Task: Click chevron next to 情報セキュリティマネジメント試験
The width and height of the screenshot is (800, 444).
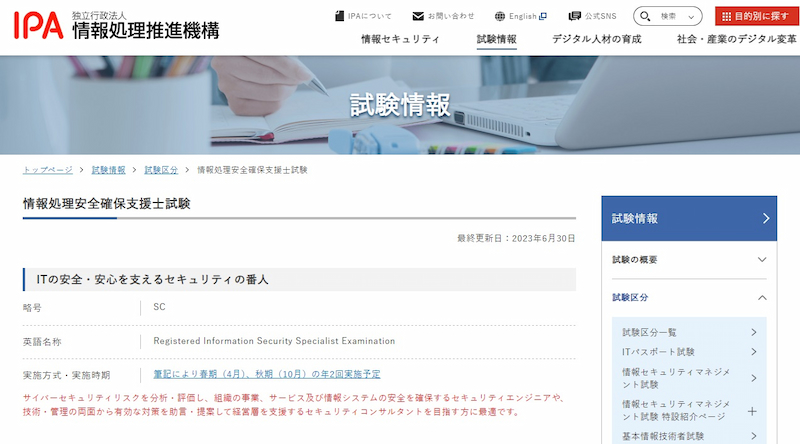Action: 754,378
